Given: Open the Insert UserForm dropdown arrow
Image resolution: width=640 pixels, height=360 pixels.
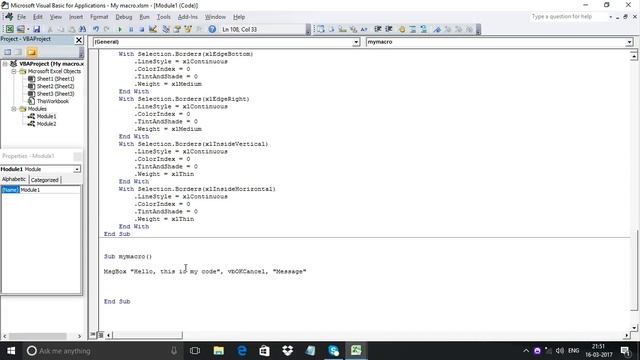Looking at the screenshot, I should [28, 29].
